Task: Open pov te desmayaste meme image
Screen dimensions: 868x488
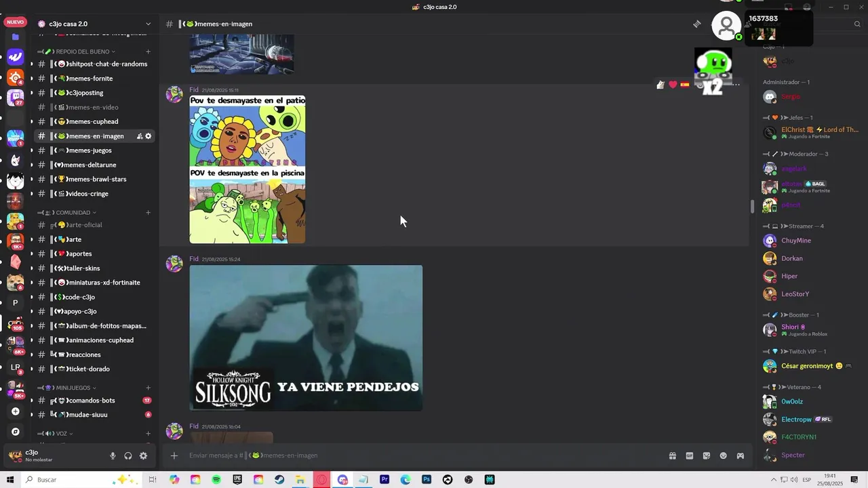Action: tap(248, 169)
